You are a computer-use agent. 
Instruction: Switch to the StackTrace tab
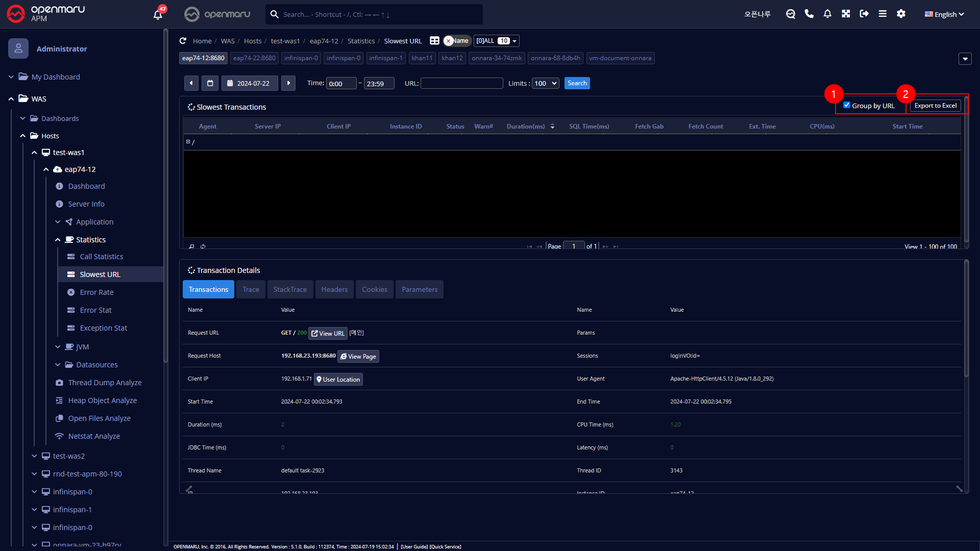click(290, 289)
